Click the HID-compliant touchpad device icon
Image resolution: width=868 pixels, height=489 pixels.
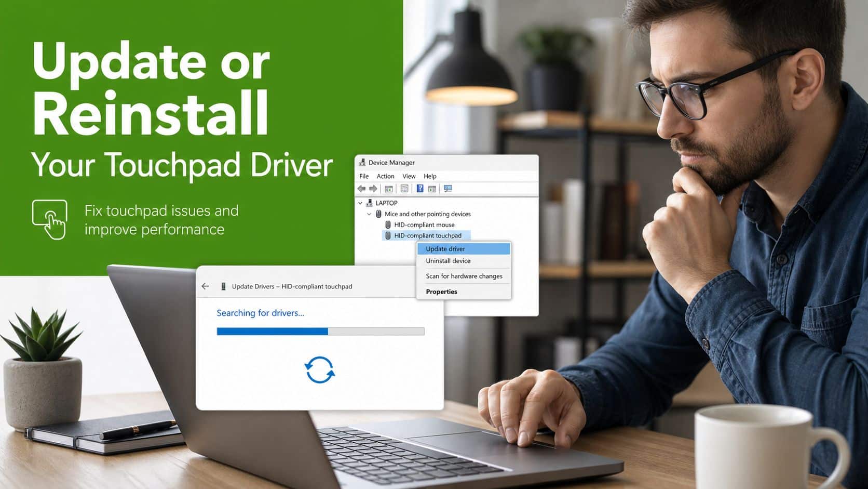[388, 236]
